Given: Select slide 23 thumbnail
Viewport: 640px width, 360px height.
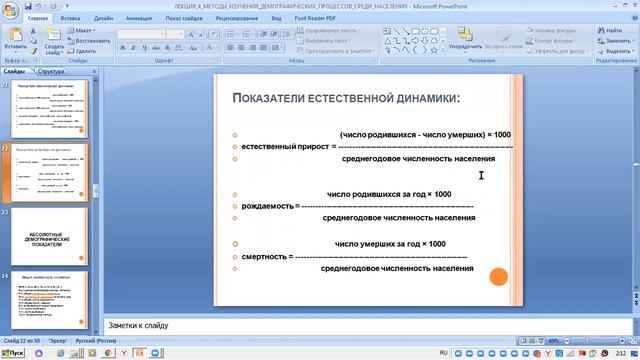Looking at the screenshot, I should tap(49, 237).
